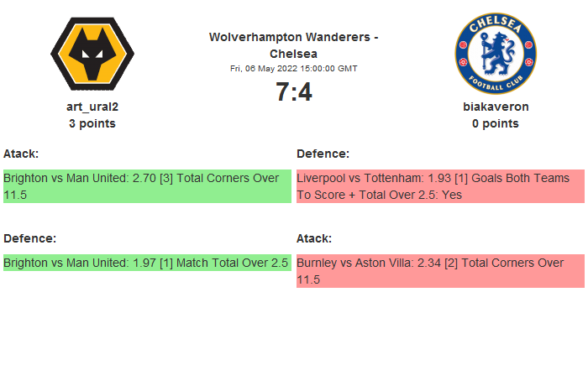Select the green Total Corners Over 11.5 bet
588x386 pixels.
[147, 186]
